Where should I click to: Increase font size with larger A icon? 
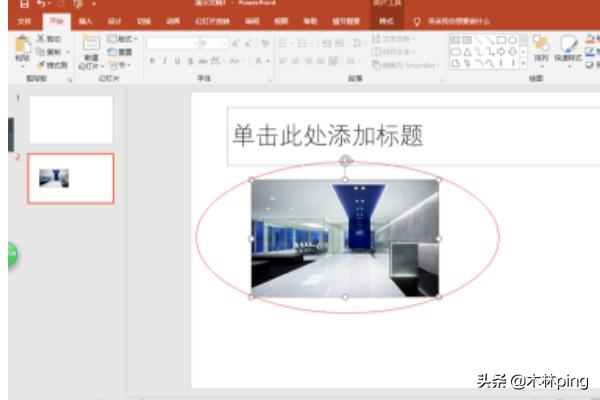pos(236,43)
